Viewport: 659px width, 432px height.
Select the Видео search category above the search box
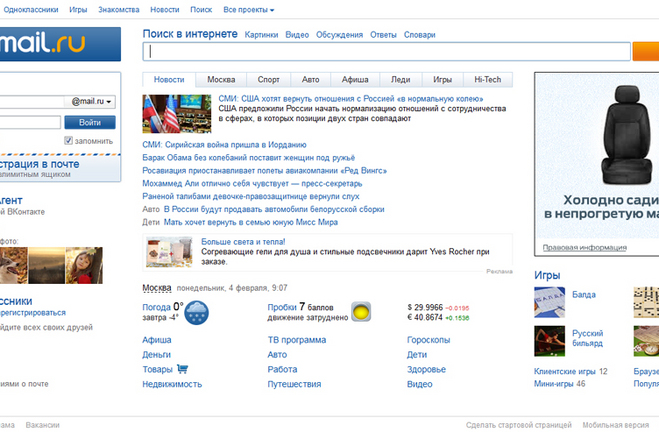297,35
